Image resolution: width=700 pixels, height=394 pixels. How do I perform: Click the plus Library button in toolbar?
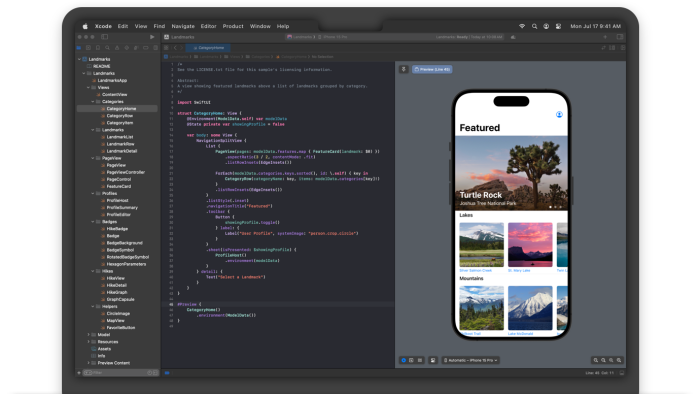[605, 37]
